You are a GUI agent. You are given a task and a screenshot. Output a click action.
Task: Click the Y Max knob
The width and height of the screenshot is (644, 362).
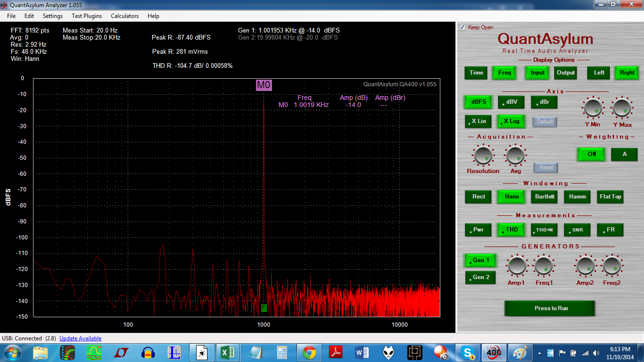(622, 108)
